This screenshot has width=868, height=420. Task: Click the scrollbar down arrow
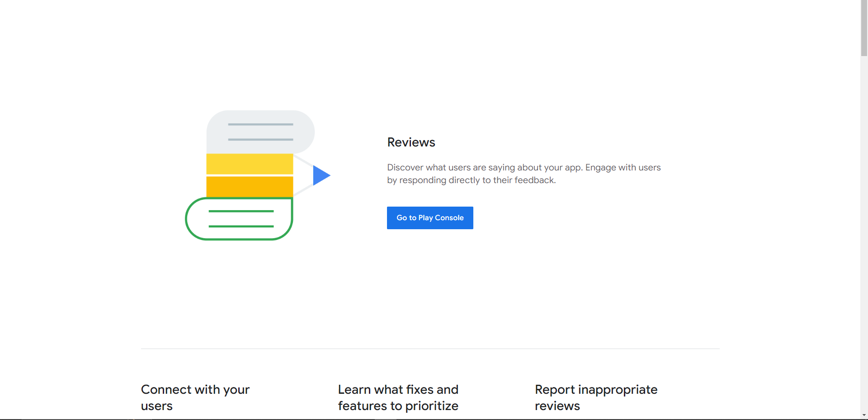click(x=864, y=415)
